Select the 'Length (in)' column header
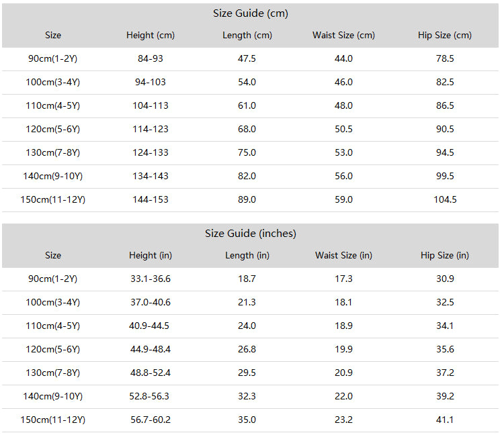Screen dimensions: 504x435 [247, 256]
